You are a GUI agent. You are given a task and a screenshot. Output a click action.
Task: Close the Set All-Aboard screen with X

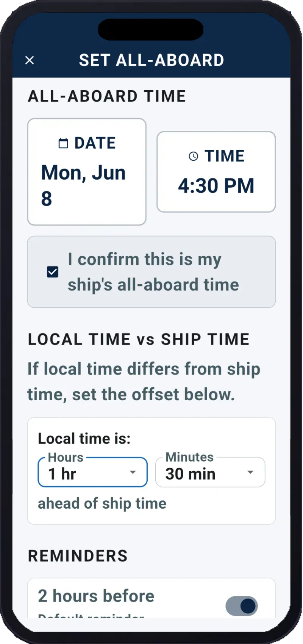pyautogui.click(x=30, y=60)
